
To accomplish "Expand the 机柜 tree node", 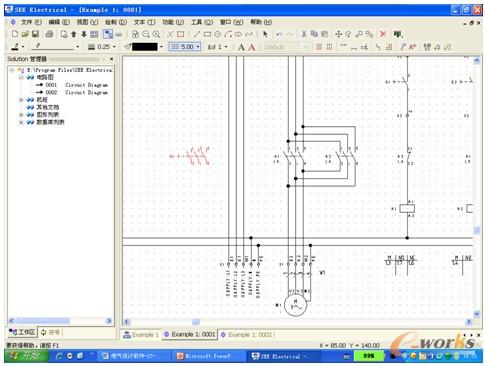I will (x=21, y=100).
